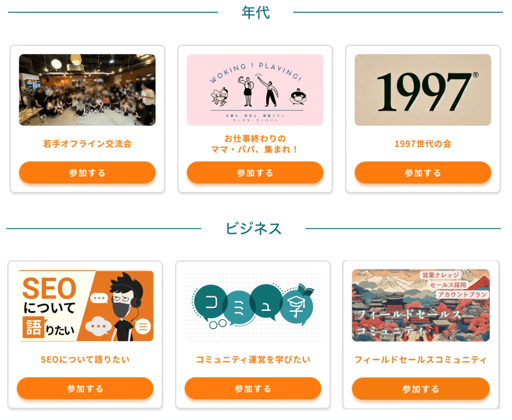Click 参加する under コミュニティ運営を学びたい
Screen dimensions: 512x420
(x=253, y=388)
